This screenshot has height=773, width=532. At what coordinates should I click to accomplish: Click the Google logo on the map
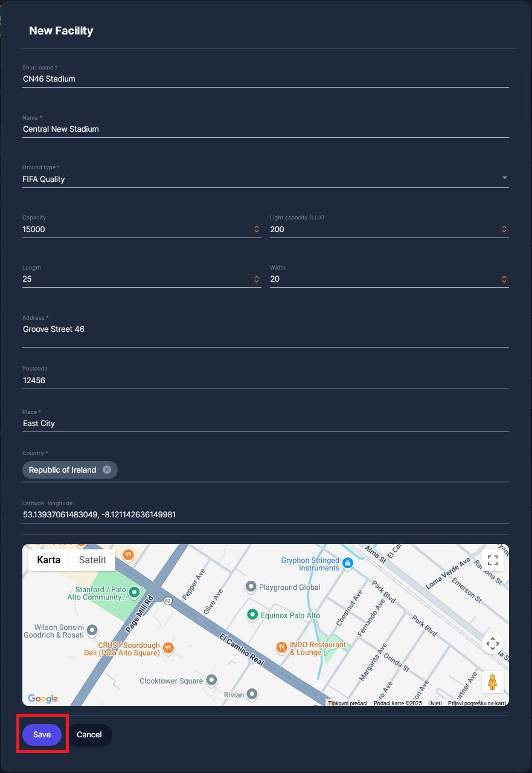click(43, 699)
